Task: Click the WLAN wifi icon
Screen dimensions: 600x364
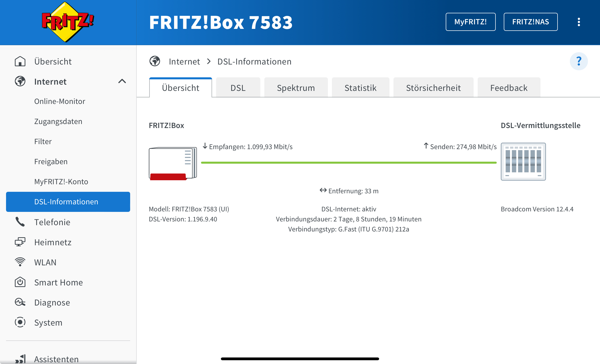Action: point(20,262)
